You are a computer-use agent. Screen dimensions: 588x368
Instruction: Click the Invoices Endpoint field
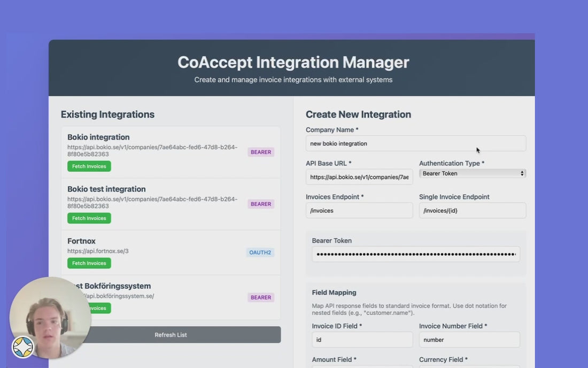tap(359, 210)
